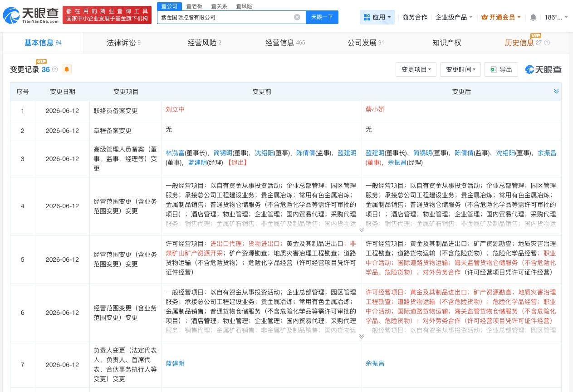Switch to the 查关系 search tab
573x392 pixels.
[220, 6]
